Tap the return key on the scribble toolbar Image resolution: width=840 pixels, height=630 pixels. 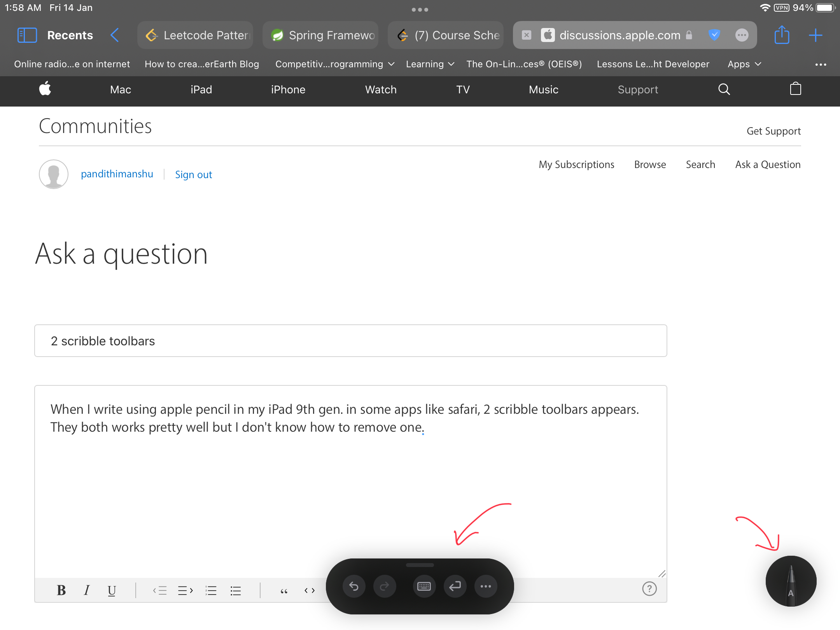pyautogui.click(x=455, y=586)
